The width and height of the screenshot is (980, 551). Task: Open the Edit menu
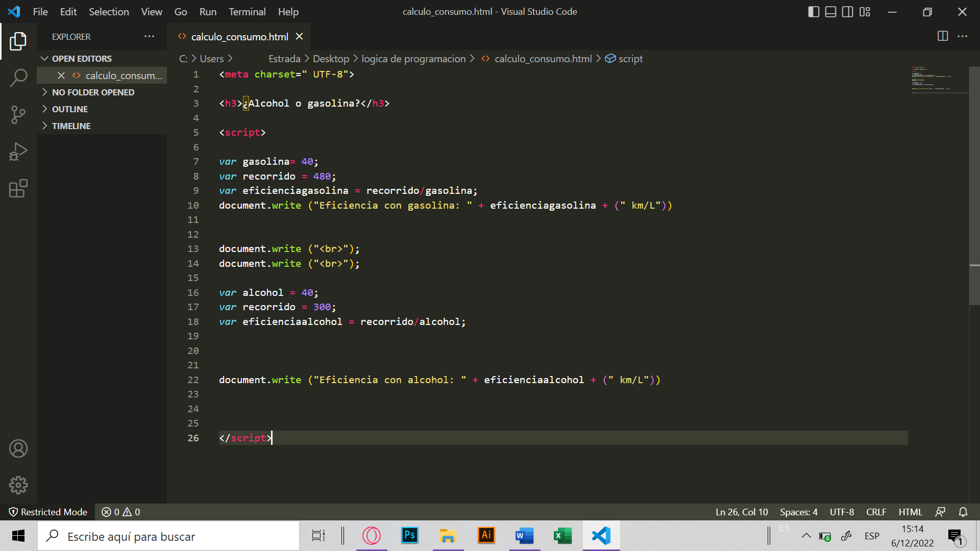point(68,12)
